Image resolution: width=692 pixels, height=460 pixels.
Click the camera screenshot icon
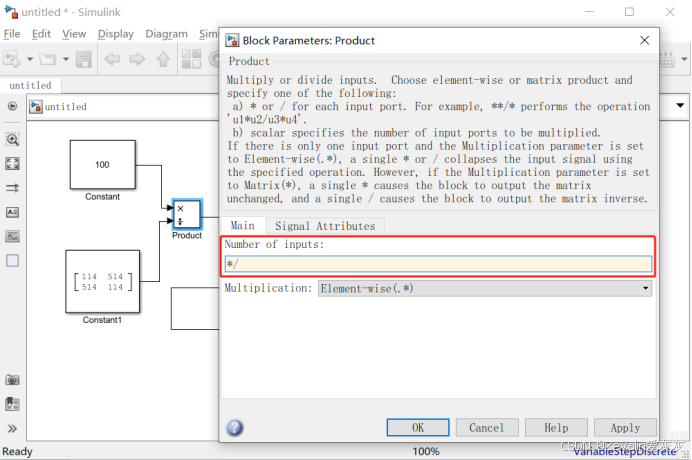pyautogui.click(x=12, y=380)
